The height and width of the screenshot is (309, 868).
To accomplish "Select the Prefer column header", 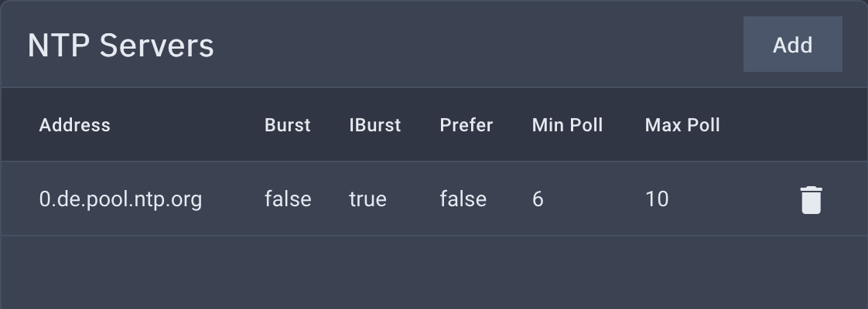I will click(466, 125).
